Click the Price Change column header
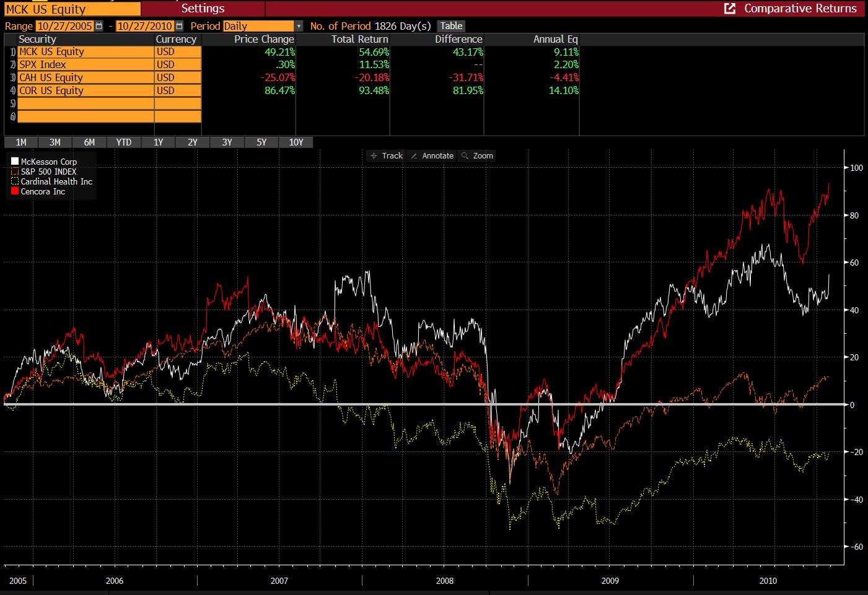Viewport: 868px width, 595px height. [x=264, y=39]
